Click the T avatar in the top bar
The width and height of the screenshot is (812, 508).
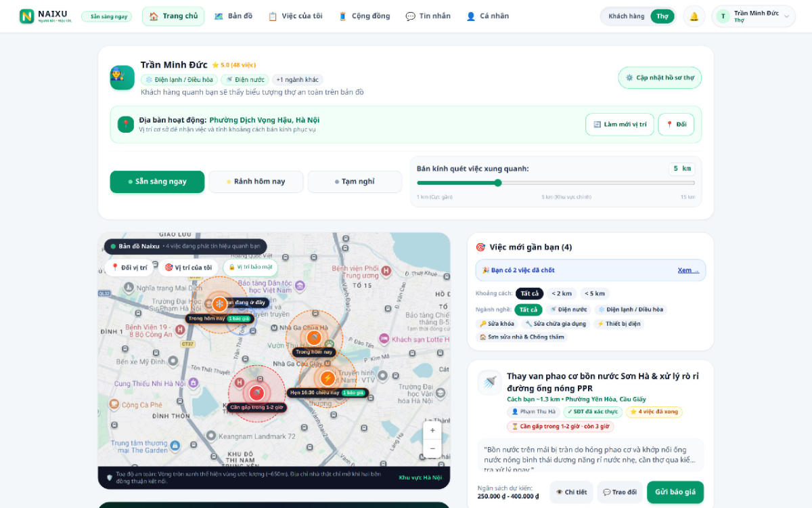(723, 16)
